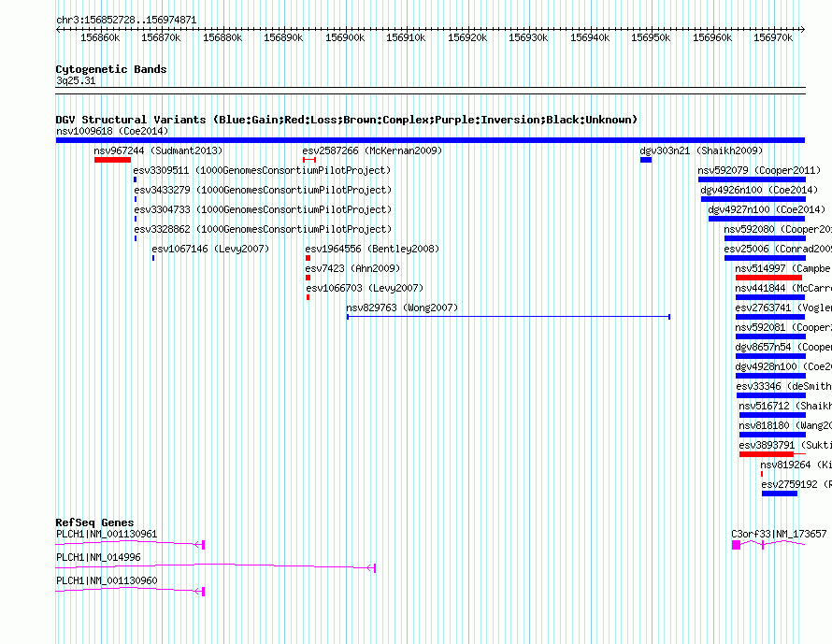832x644 pixels.
Task: Open the nsv592079 (Cooper2011) label
Action: point(759,170)
